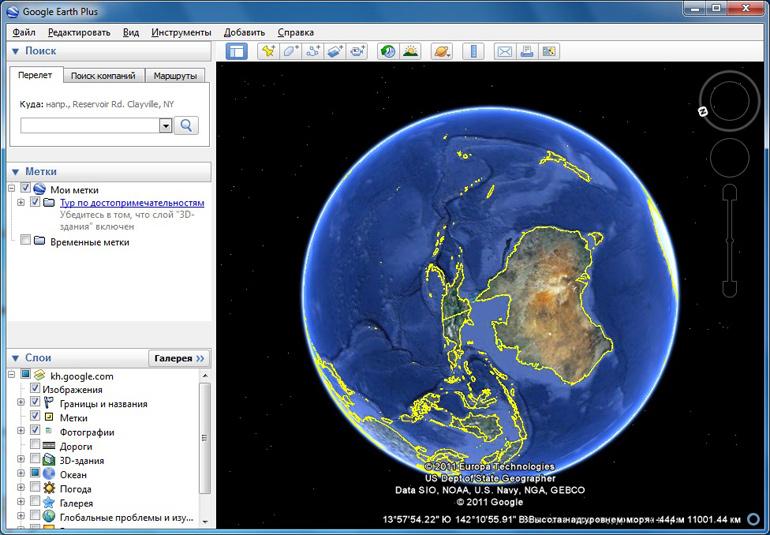The width and height of the screenshot is (770, 535).
Task: Switch to the Поиск компаний tab
Action: coord(103,76)
